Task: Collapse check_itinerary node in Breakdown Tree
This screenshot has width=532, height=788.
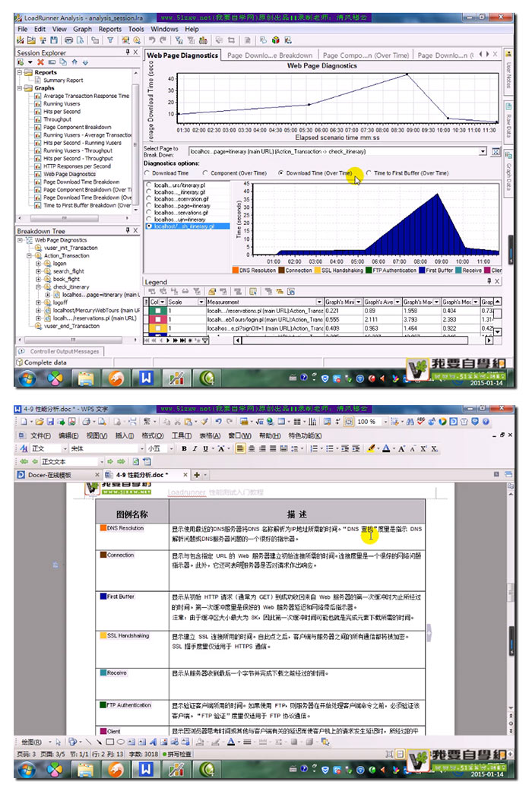Action: [x=38, y=287]
